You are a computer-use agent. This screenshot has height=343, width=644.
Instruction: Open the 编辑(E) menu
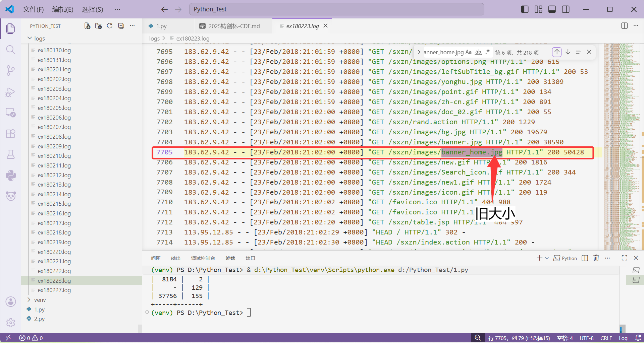tap(63, 9)
